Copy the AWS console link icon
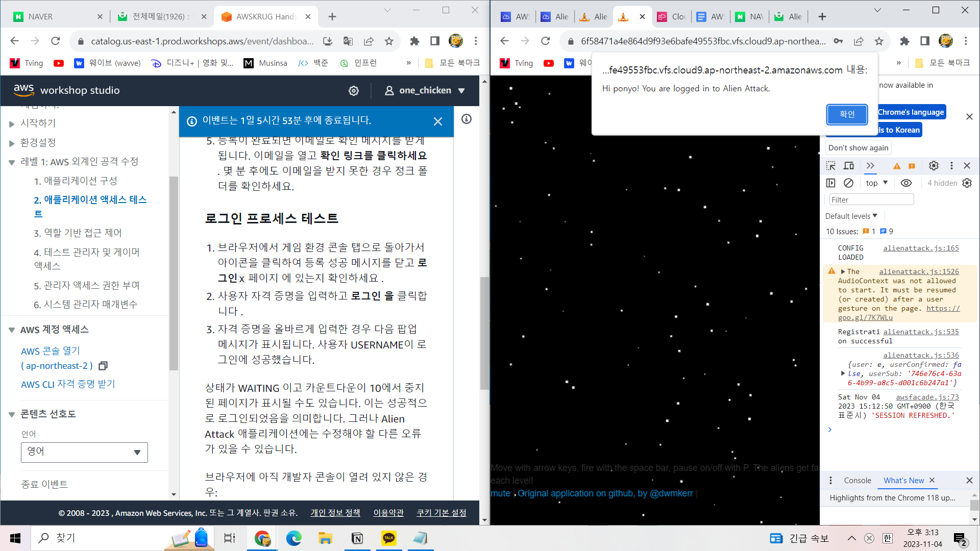 pyautogui.click(x=103, y=366)
